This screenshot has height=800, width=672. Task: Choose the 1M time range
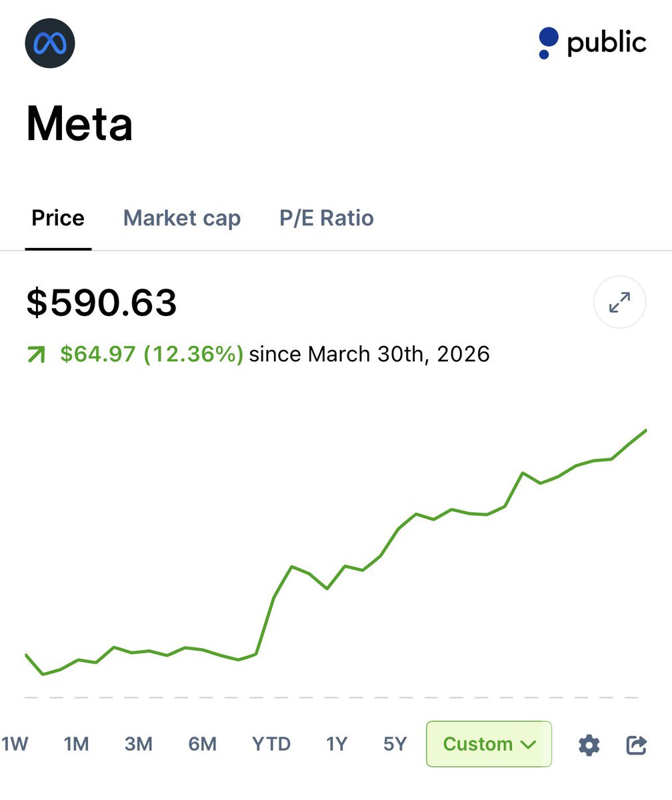[77, 744]
